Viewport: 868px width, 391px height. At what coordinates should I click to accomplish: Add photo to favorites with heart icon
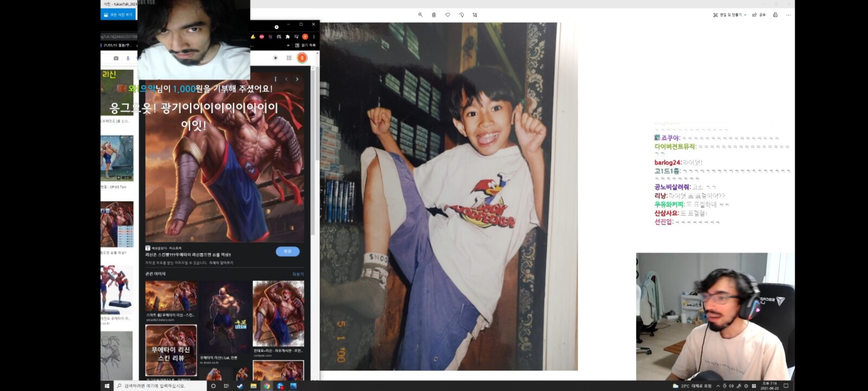(x=448, y=15)
